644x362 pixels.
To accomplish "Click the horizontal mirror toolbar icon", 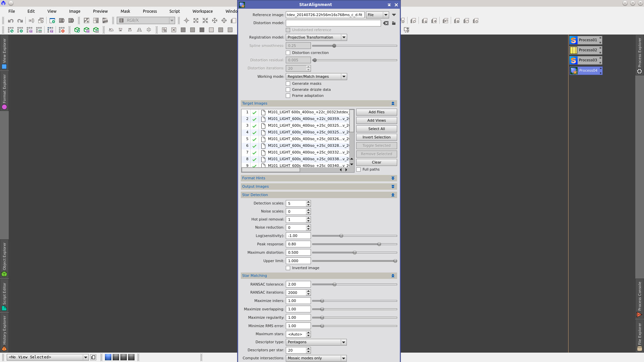I will point(139,30).
